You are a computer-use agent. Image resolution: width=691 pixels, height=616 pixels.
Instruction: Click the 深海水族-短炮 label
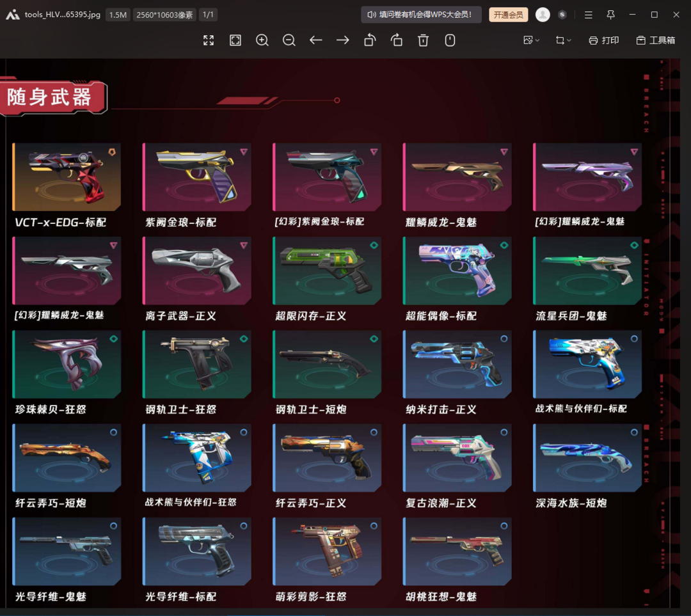(x=571, y=503)
